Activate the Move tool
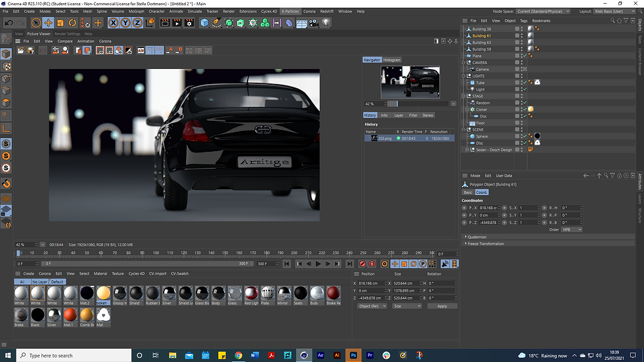 click(x=48, y=23)
